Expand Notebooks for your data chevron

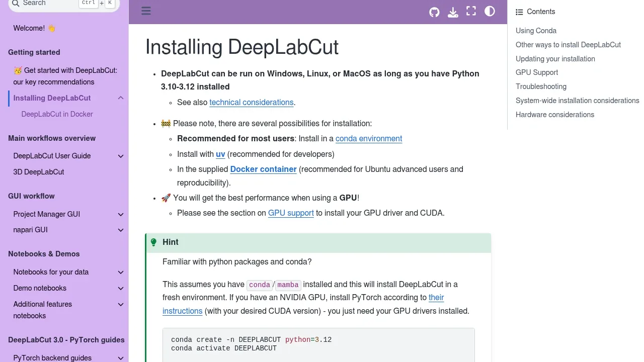tap(121, 272)
